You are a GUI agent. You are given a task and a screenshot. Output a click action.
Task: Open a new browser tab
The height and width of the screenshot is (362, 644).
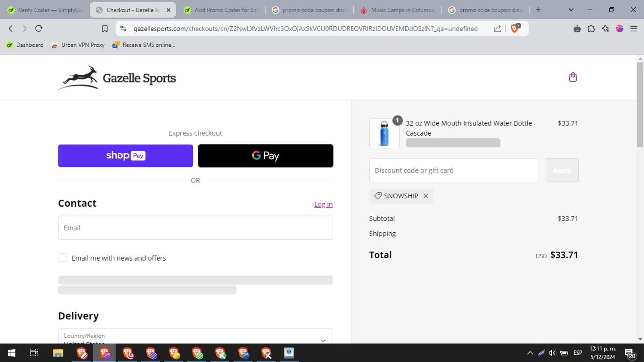538,10
